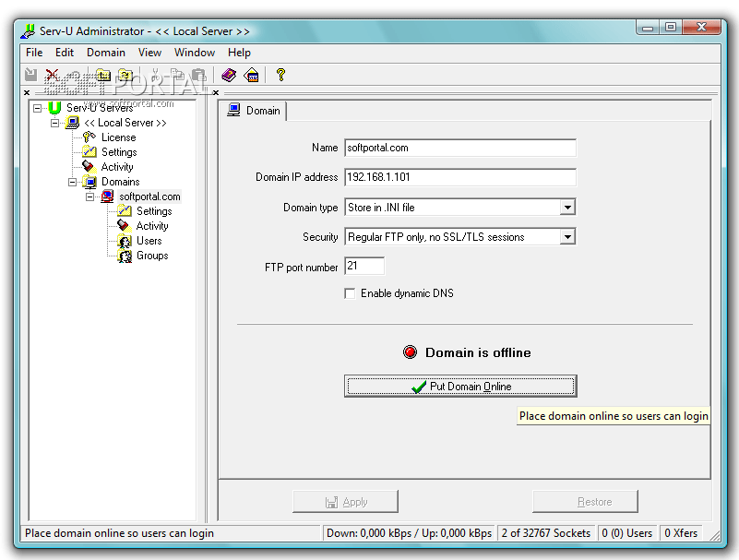Image resolution: width=739 pixels, height=560 pixels.
Task: Open the File menu
Action: (x=34, y=53)
